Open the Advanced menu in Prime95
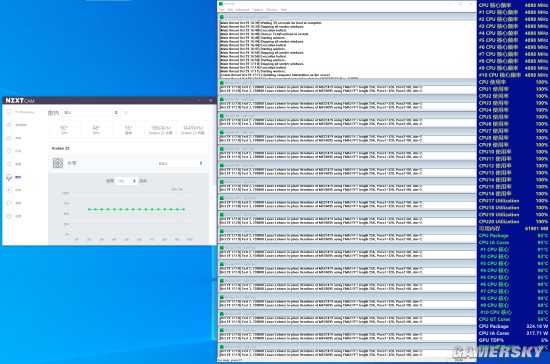Viewport: 550px width, 364px height. pyautogui.click(x=242, y=9)
